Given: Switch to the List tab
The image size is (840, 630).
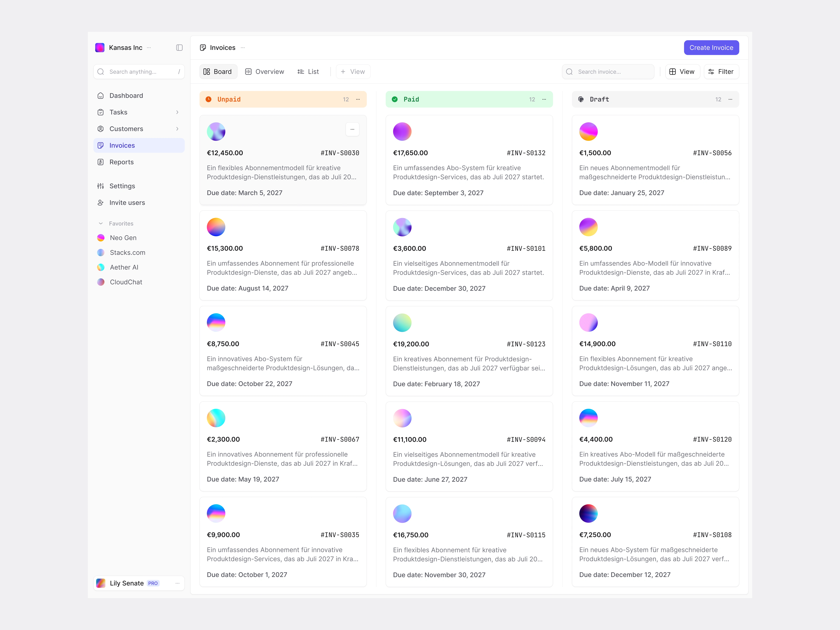Looking at the screenshot, I should point(308,72).
